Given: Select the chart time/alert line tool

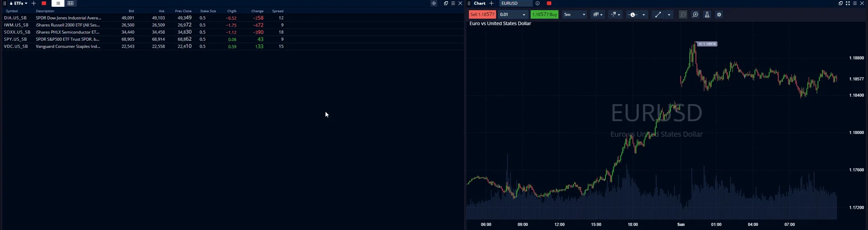Looking at the screenshot, I should tap(633, 14).
